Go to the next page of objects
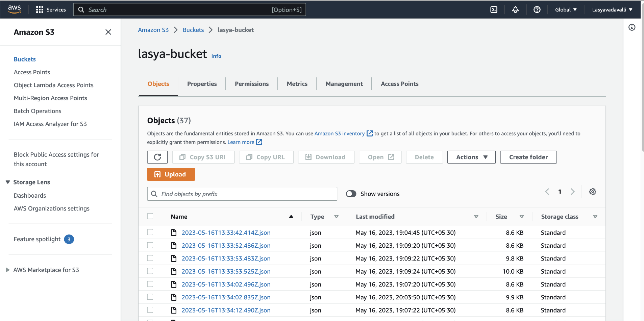The height and width of the screenshot is (321, 644). click(x=573, y=192)
